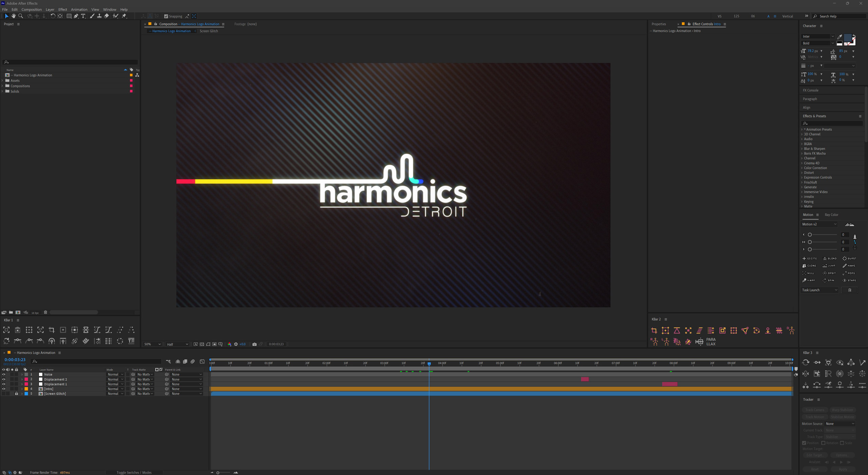The height and width of the screenshot is (475, 868).
Task: Switch to the Properties panel tab
Action: click(658, 24)
